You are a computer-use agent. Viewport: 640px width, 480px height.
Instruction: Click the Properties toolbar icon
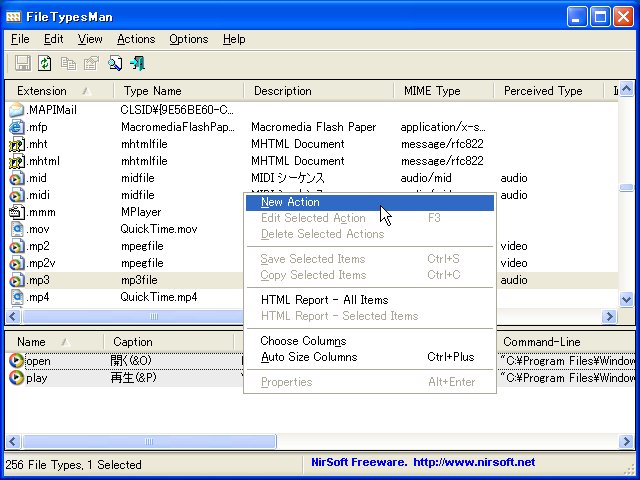91,64
